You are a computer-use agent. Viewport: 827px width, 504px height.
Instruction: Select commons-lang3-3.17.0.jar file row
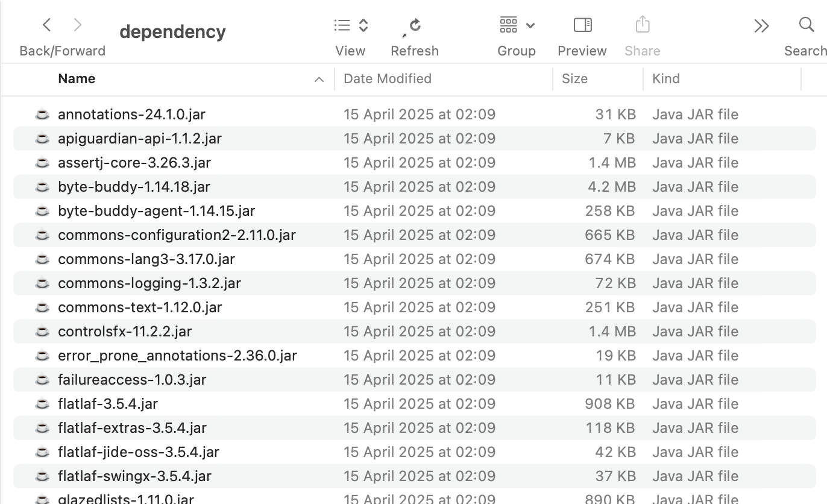click(x=146, y=259)
